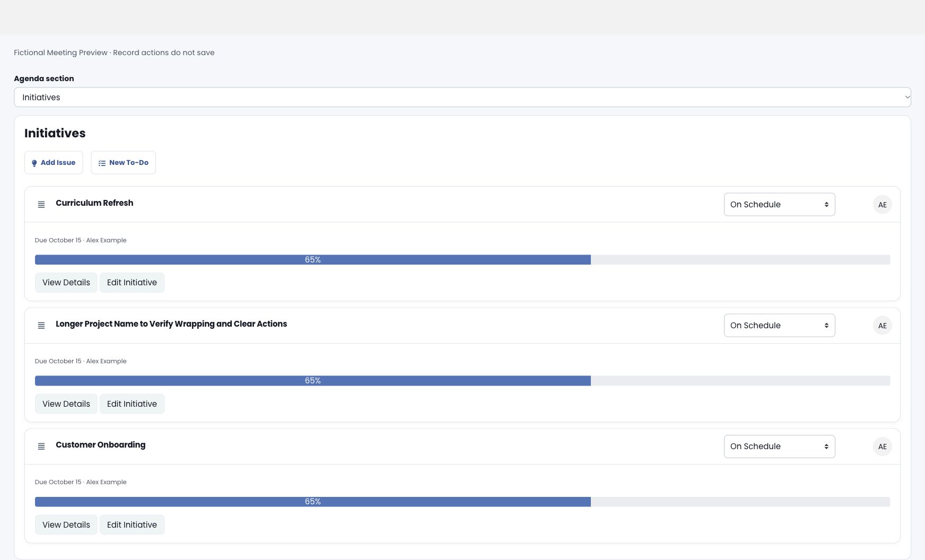
Task: Grab the drag handle for Curriculum Refresh
Action: coord(41,205)
